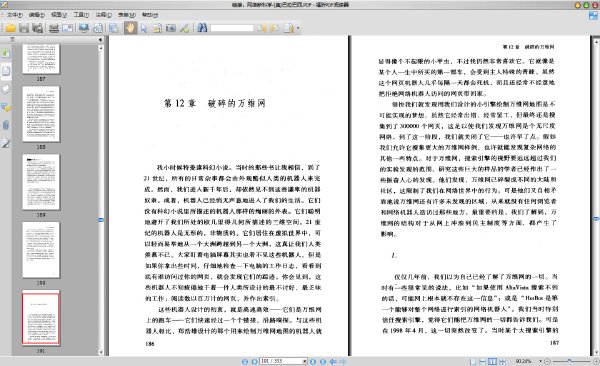Collapse the thumbnail panel with arrow
This screenshot has height=366, width=600.
pos(100,39)
